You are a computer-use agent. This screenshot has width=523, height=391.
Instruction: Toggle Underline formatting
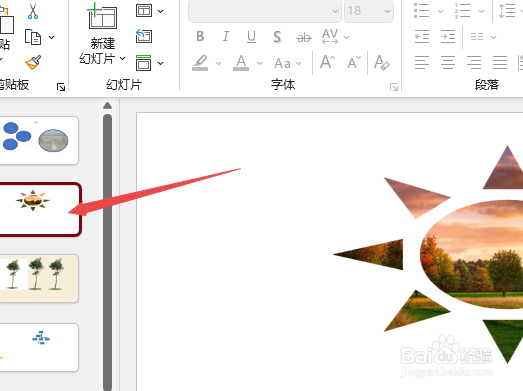[251, 37]
